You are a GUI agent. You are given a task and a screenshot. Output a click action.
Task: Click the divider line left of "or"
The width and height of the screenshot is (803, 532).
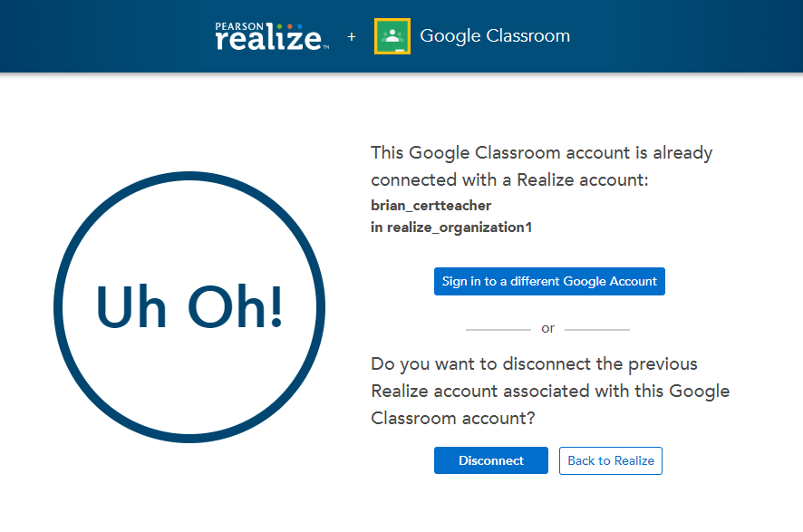click(x=498, y=329)
